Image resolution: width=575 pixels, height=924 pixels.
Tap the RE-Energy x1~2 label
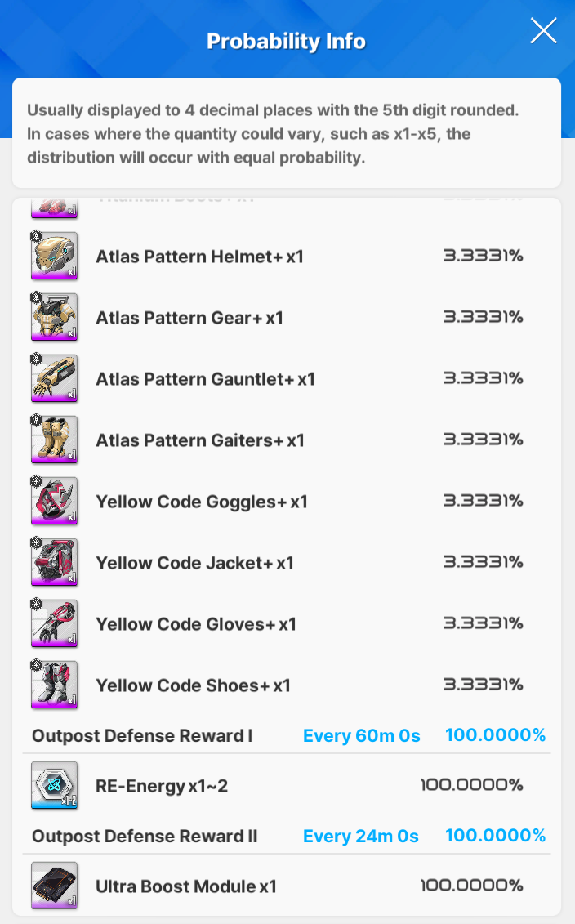click(162, 786)
